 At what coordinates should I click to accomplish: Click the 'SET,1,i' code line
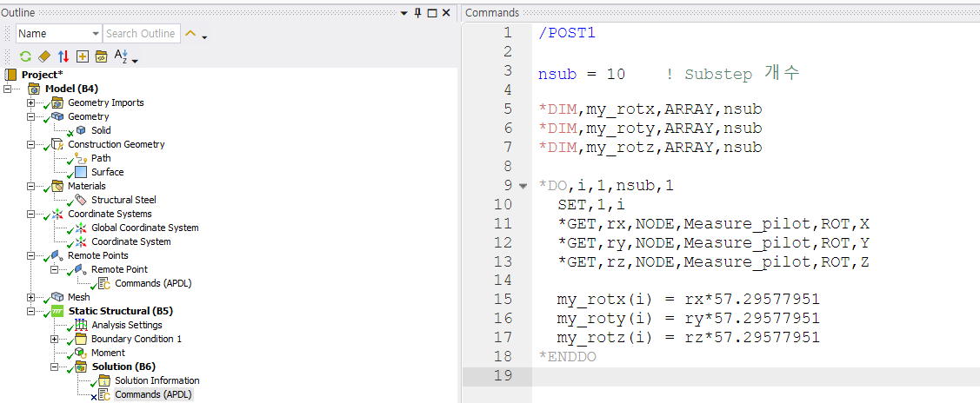pyautogui.click(x=590, y=205)
